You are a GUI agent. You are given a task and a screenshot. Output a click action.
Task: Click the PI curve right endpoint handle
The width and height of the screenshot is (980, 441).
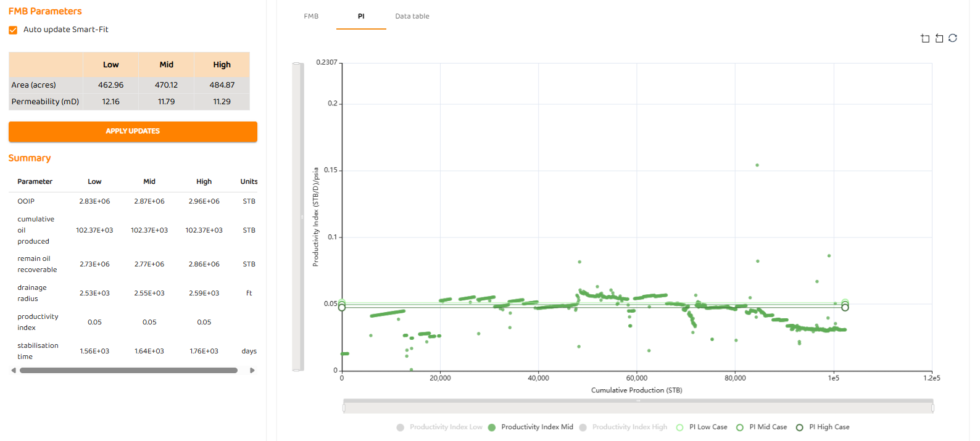(845, 307)
